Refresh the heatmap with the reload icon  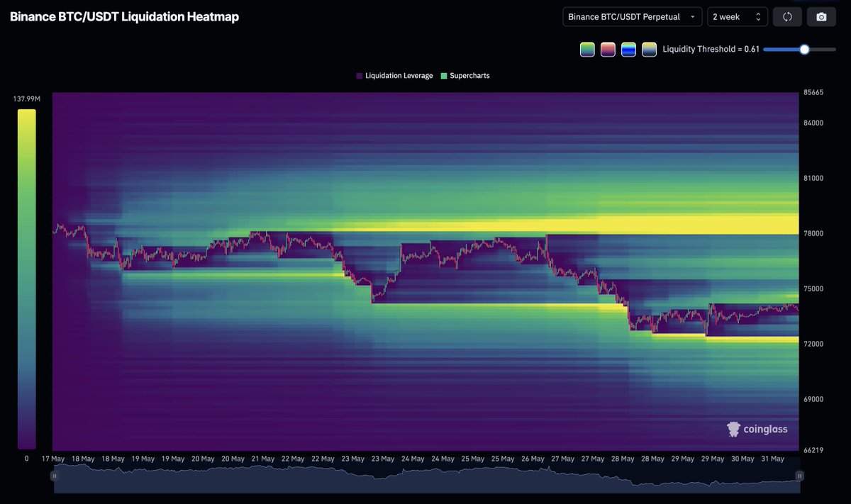pyautogui.click(x=787, y=17)
